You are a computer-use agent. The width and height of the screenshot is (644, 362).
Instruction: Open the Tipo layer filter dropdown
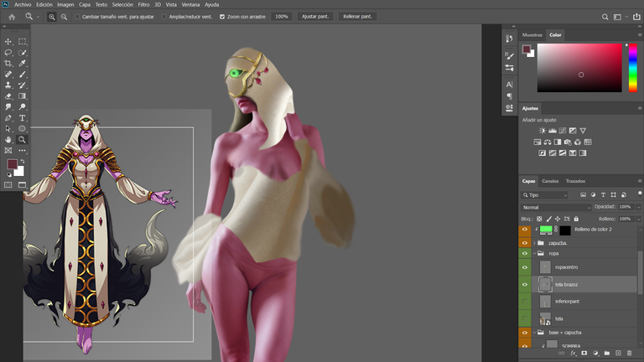tap(544, 195)
